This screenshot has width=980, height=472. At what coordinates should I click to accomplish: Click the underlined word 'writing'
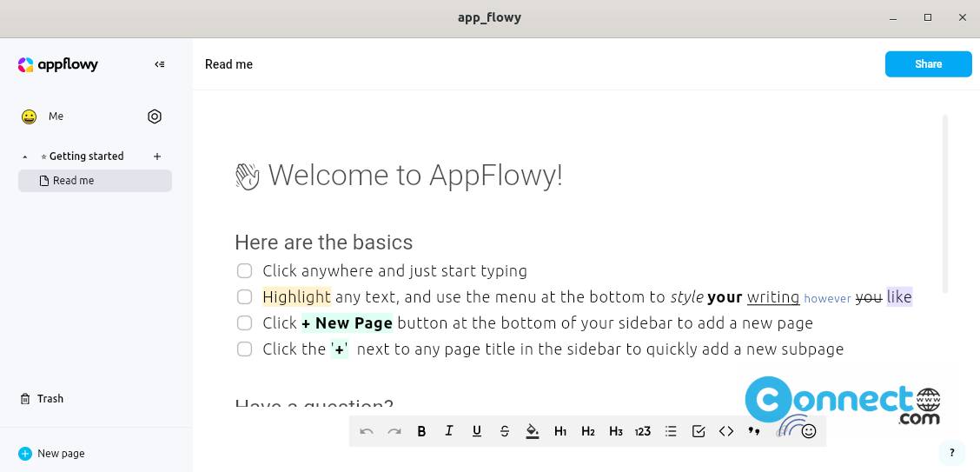773,297
